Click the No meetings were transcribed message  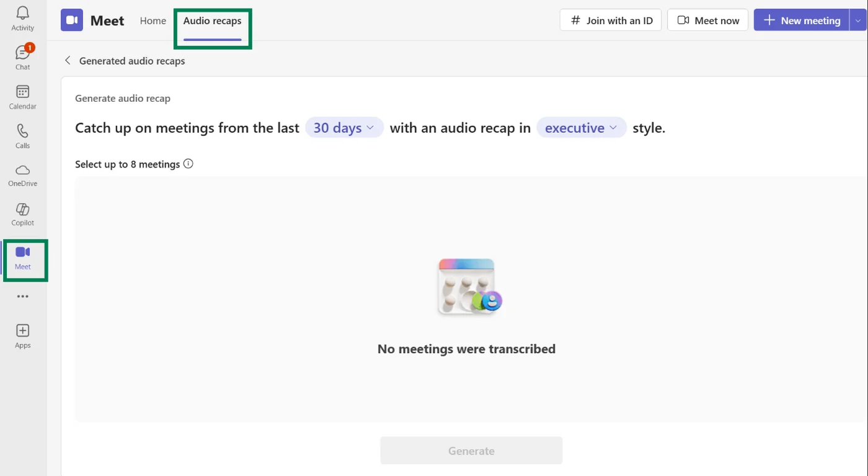[x=466, y=349]
